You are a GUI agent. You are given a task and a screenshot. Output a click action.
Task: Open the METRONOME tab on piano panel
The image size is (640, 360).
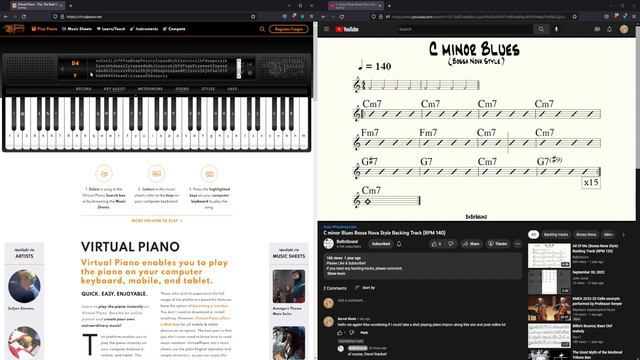point(150,89)
